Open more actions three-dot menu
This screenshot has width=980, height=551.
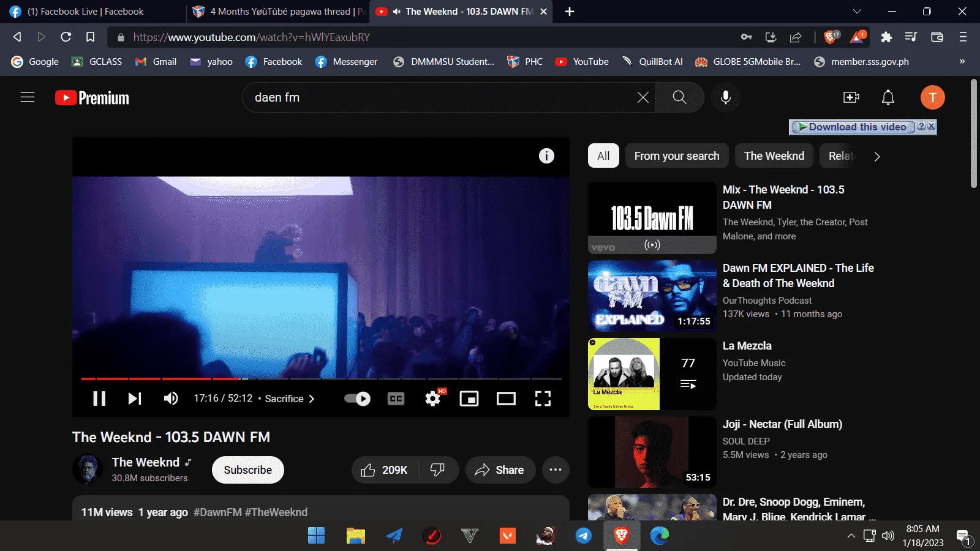click(x=556, y=470)
